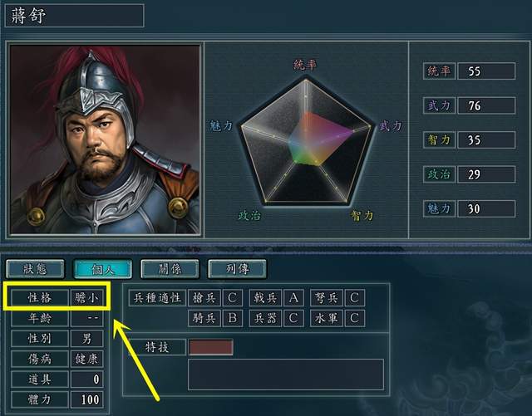This screenshot has height=416, width=532.
Task: Click the red 特技 skill swatch
Action: click(211, 347)
